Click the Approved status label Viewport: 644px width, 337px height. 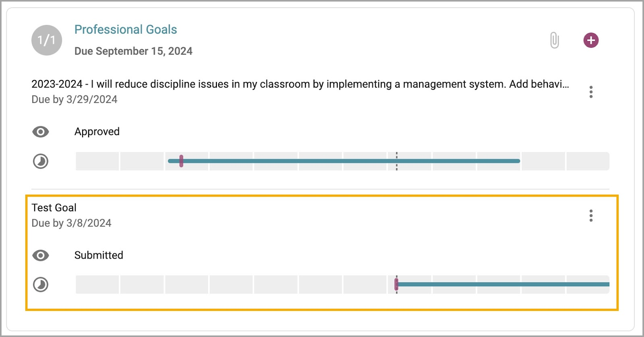(97, 132)
